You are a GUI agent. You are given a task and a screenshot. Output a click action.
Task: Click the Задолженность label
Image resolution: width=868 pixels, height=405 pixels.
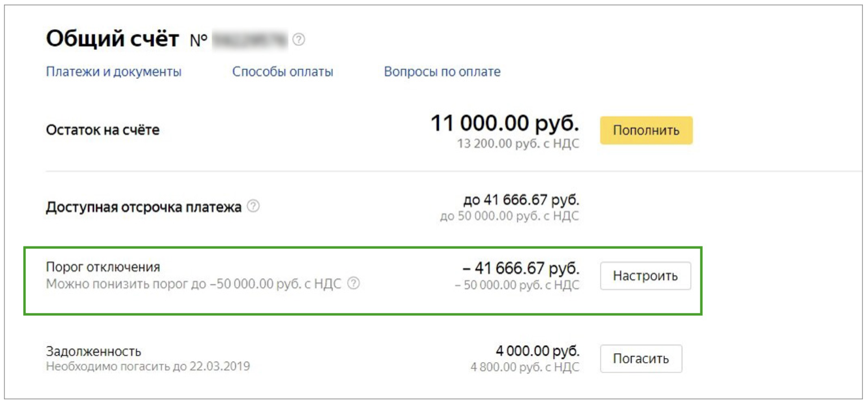(x=93, y=352)
